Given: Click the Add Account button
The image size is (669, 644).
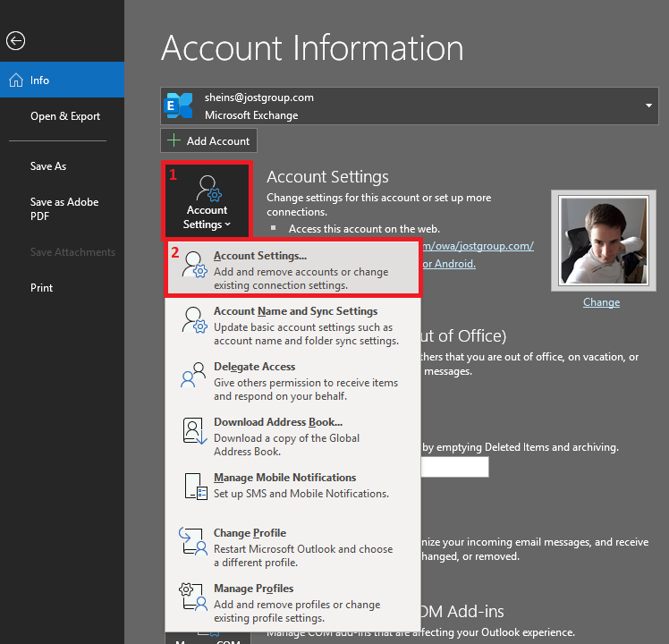Looking at the screenshot, I should 208,140.
